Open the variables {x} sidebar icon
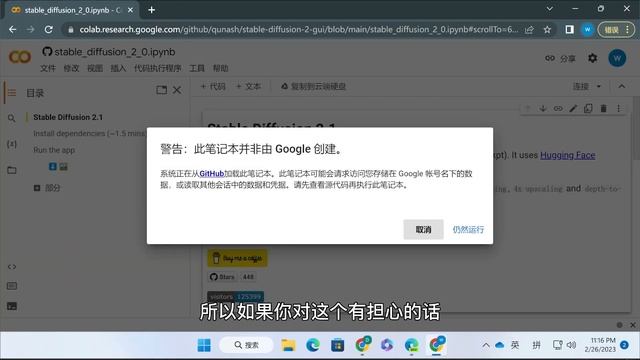The height and width of the screenshot is (360, 640). pos(11,144)
